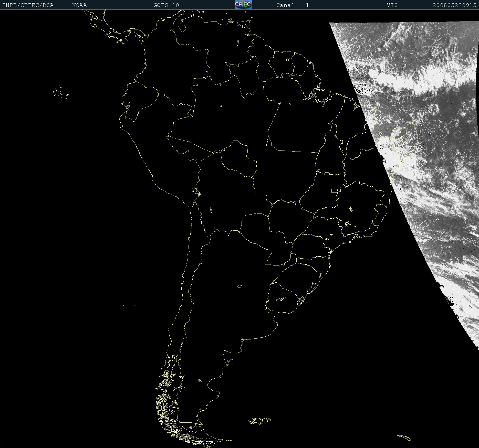Click the VIS label in header
This screenshot has height=448, width=479.
click(x=392, y=5)
